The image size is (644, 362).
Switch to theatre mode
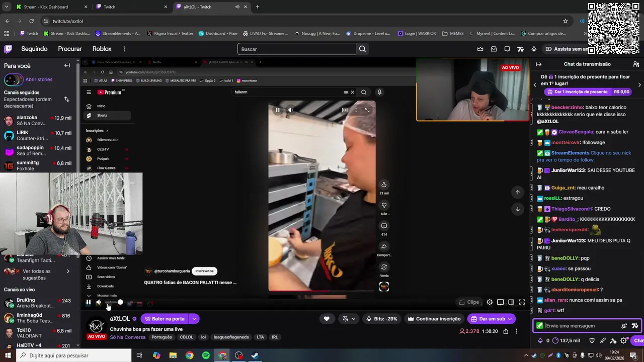tap(511, 302)
